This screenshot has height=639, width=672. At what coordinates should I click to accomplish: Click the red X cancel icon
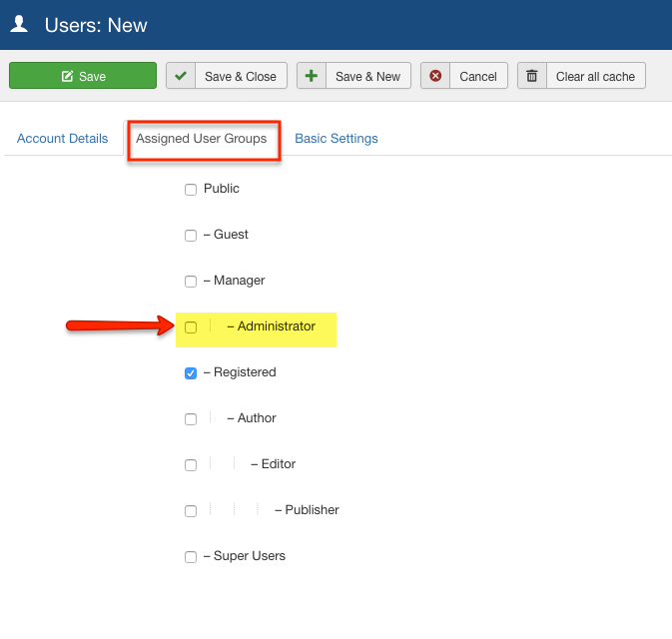click(435, 76)
